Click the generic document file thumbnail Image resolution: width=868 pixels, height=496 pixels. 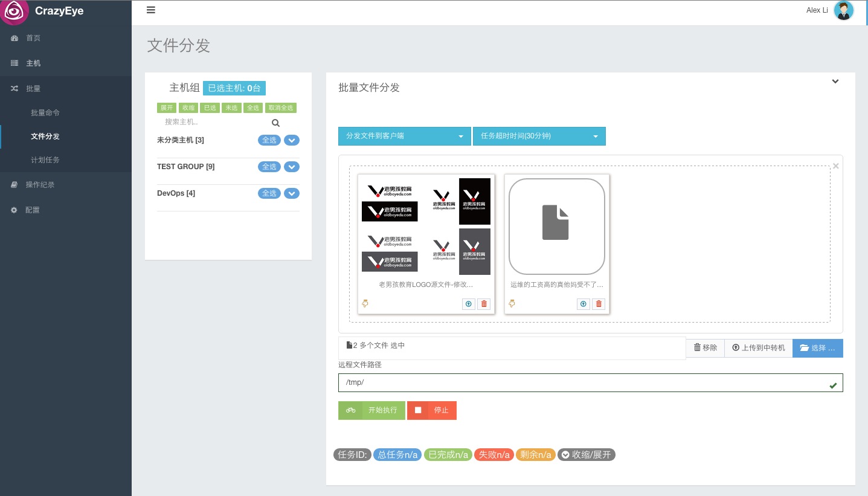click(557, 226)
